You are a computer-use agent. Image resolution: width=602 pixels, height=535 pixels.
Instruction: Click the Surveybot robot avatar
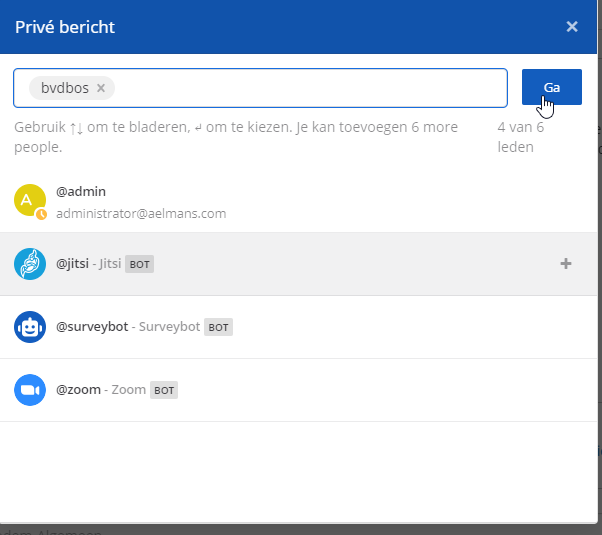point(30,327)
